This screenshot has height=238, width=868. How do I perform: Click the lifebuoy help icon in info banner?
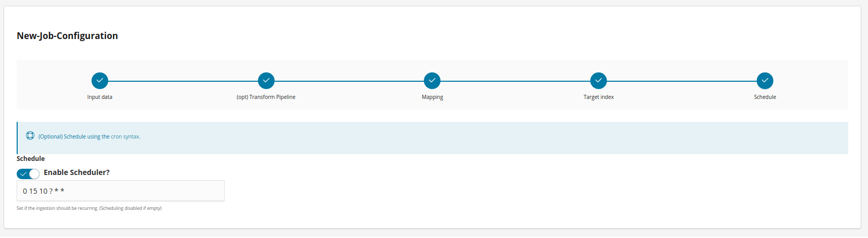pyautogui.click(x=30, y=136)
